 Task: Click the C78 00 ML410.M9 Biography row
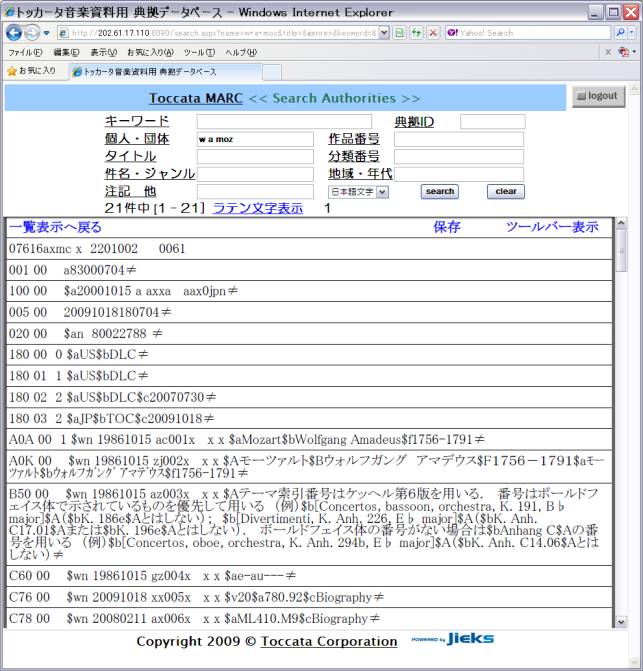[309, 618]
